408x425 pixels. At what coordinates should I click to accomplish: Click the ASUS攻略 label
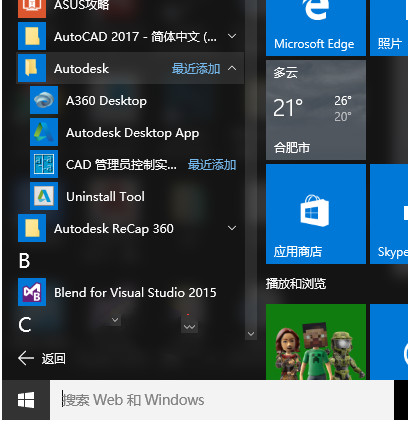pos(82,5)
